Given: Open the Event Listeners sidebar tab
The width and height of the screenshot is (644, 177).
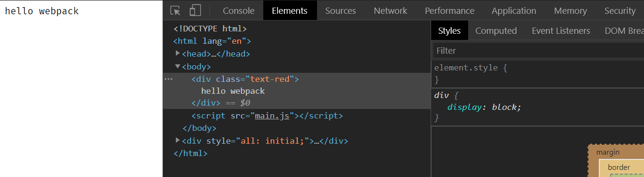Looking at the screenshot, I should click(x=561, y=30).
